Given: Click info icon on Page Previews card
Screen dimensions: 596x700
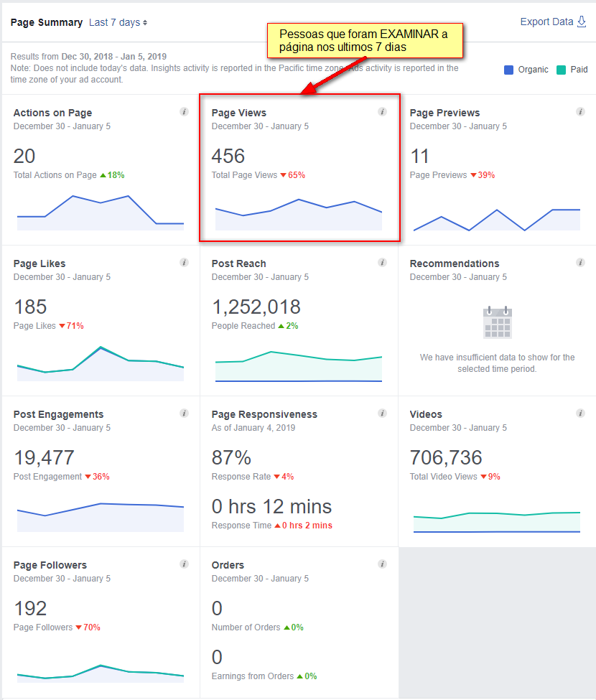Looking at the screenshot, I should coord(580,111).
